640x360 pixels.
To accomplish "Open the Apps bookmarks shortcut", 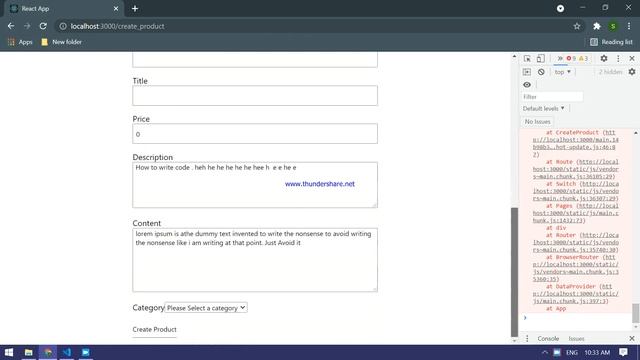I will coord(20,42).
